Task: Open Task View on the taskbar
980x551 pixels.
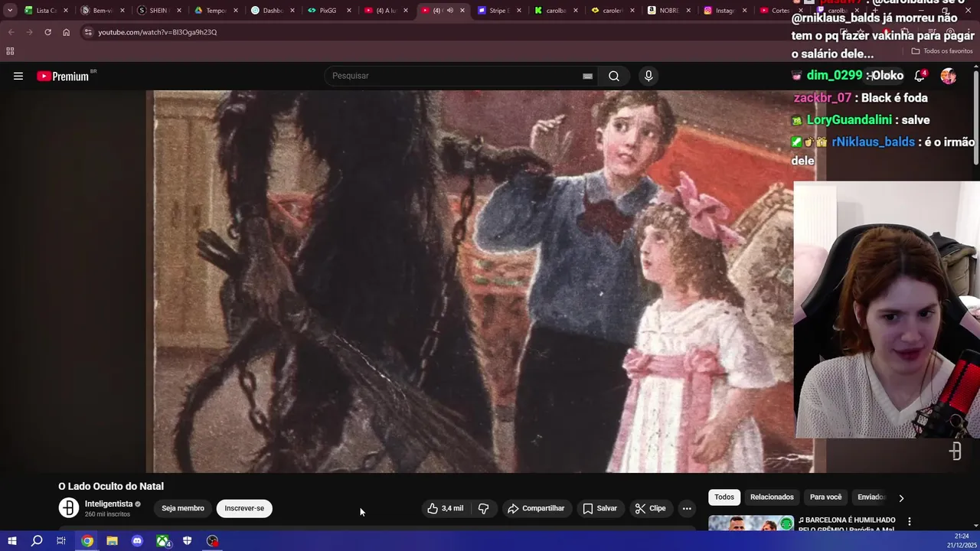Action: [61, 541]
